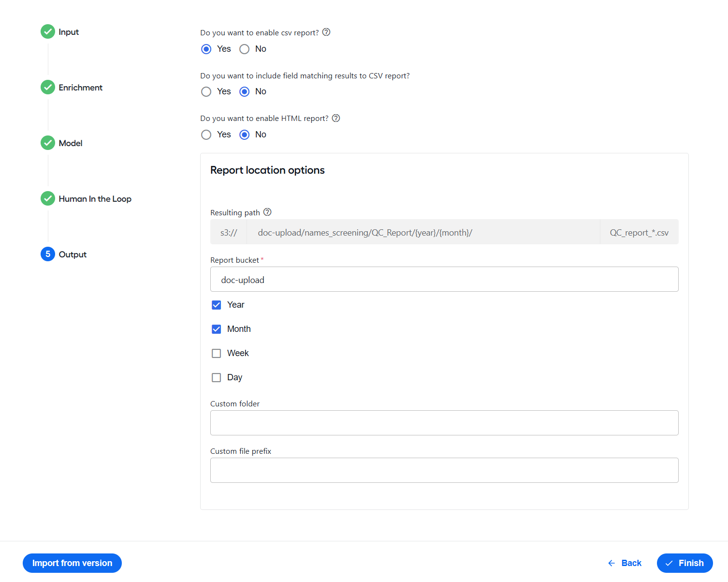
Task: Click the checkmark icon beside Human In the Loop
Action: click(48, 199)
